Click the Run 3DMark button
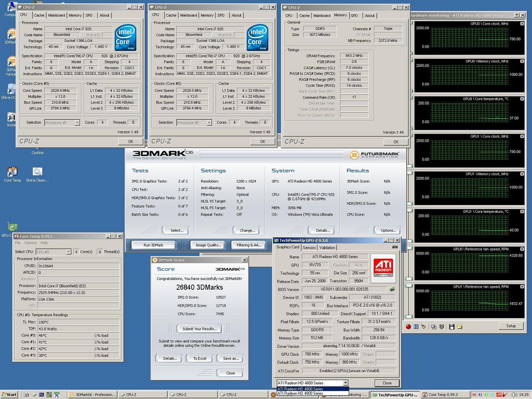This screenshot has width=532, height=399. [154, 245]
